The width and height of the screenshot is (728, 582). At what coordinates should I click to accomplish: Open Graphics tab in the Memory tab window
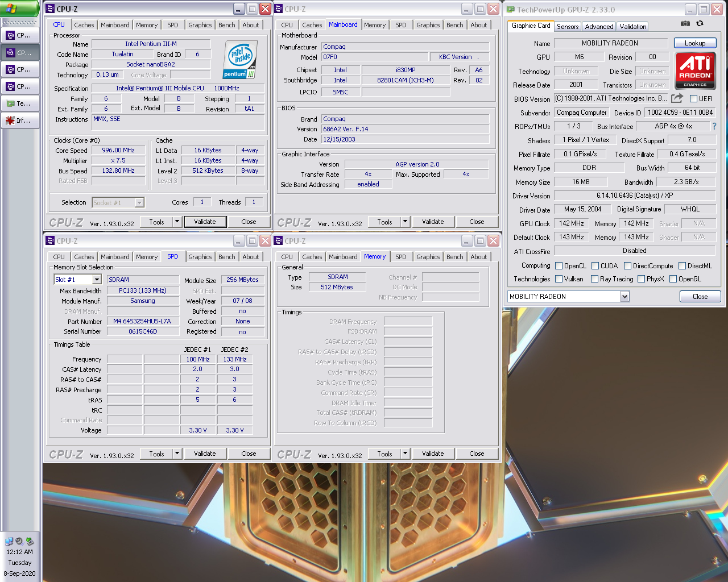(428, 257)
